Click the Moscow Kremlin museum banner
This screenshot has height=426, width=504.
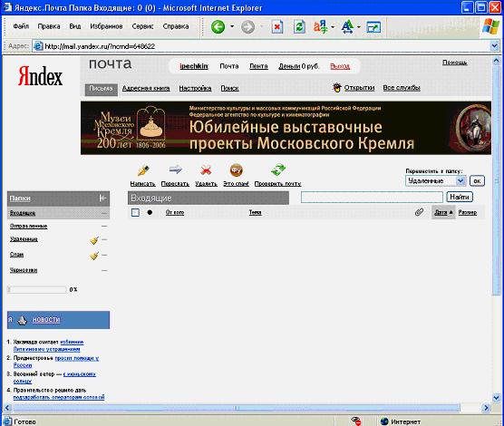pos(286,128)
